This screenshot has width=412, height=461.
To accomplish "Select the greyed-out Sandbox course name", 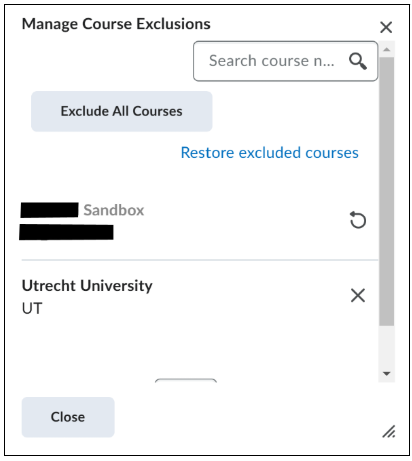I will 114,210.
